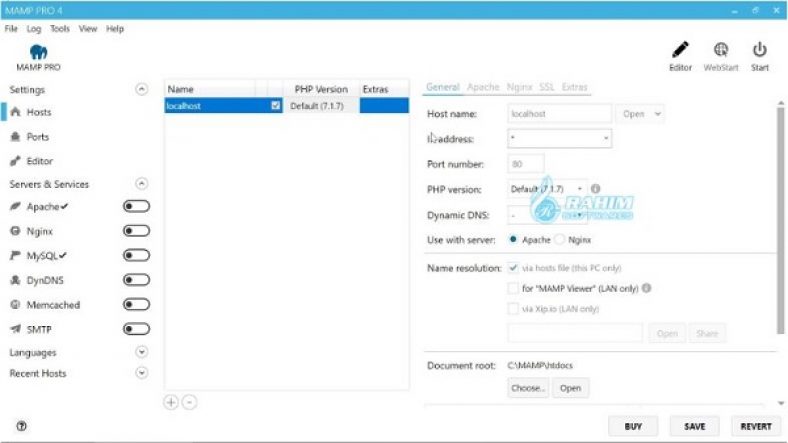Open the PHP version dropdown
788x443 pixels.
click(x=547, y=189)
